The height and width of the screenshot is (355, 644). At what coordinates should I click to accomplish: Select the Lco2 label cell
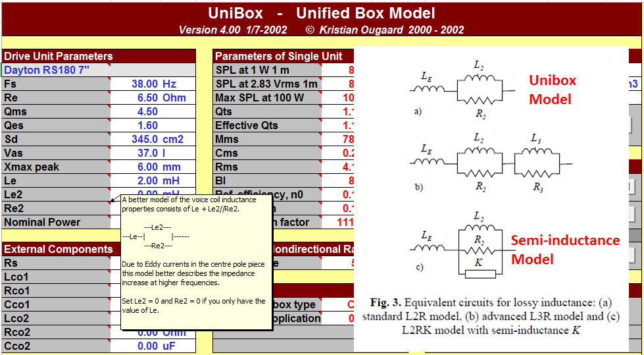57,318
